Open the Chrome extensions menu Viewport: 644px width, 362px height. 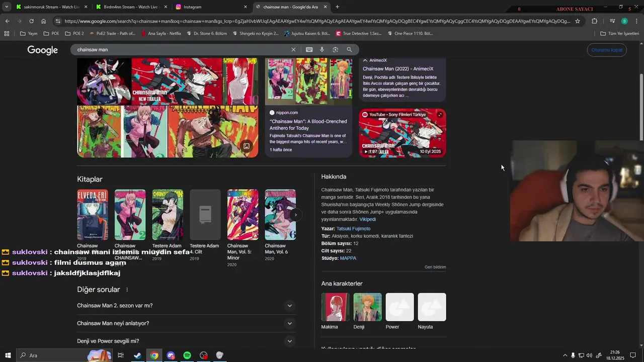click(x=595, y=21)
